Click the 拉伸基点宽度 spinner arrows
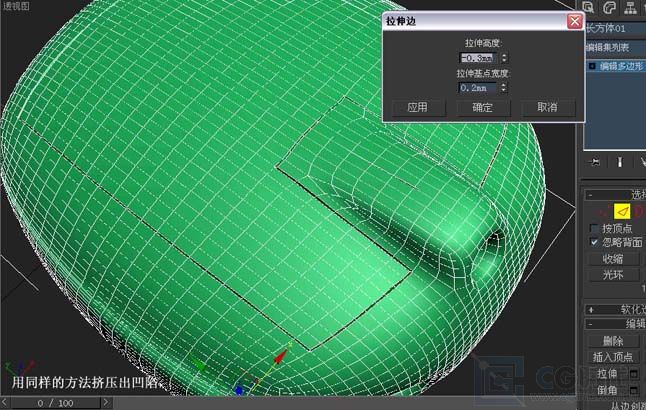 point(503,87)
